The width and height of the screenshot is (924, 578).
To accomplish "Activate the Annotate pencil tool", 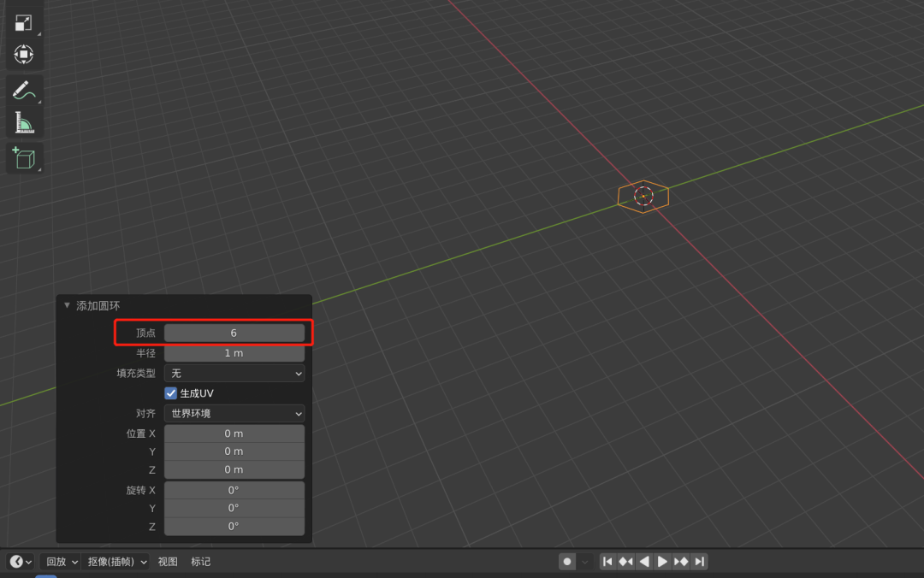I will pyautogui.click(x=24, y=90).
